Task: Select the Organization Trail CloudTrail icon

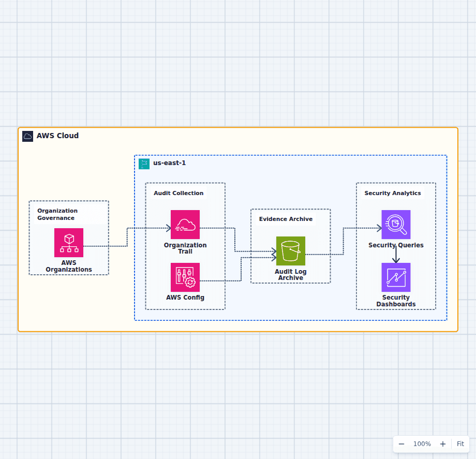Action: pos(185,225)
